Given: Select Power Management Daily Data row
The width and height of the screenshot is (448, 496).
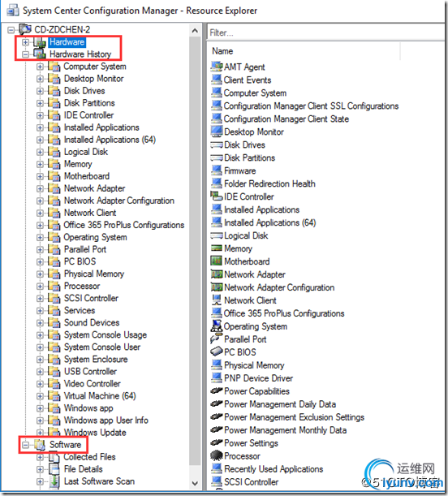Looking at the screenshot, I should (x=280, y=404).
